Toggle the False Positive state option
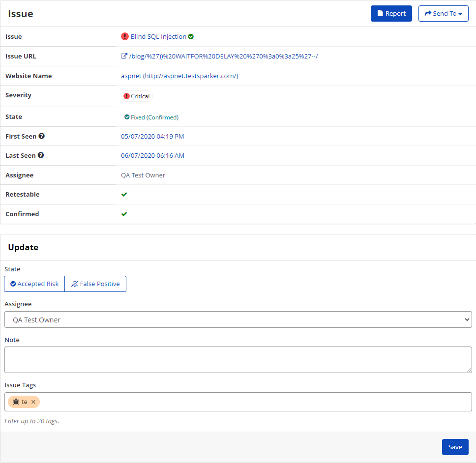Viewport: 476px width, 463px height. pyautogui.click(x=95, y=284)
